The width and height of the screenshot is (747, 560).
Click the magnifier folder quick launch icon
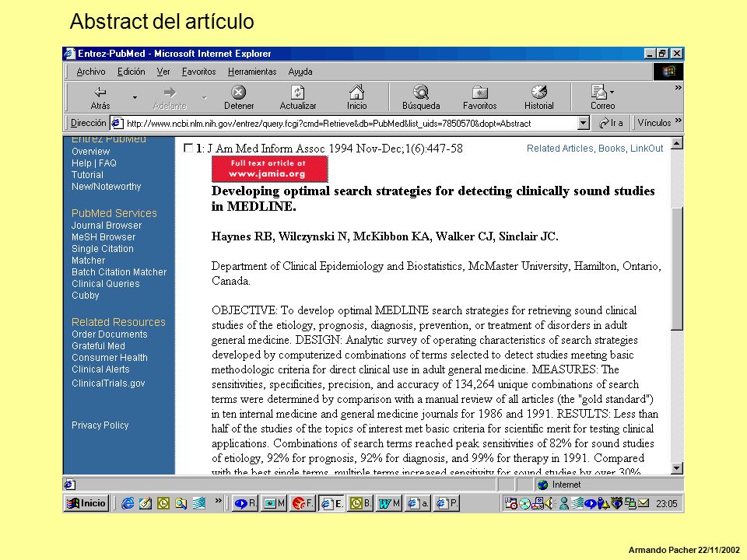click(181, 503)
